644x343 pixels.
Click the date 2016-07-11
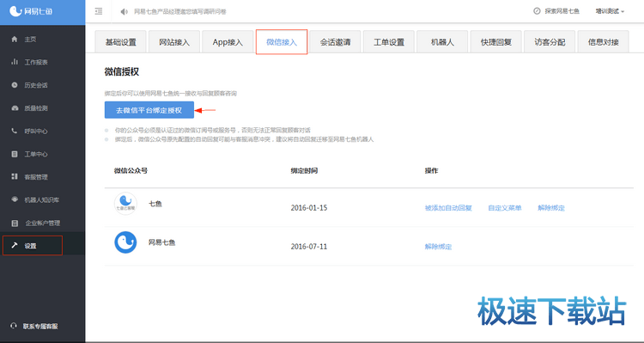pos(309,247)
